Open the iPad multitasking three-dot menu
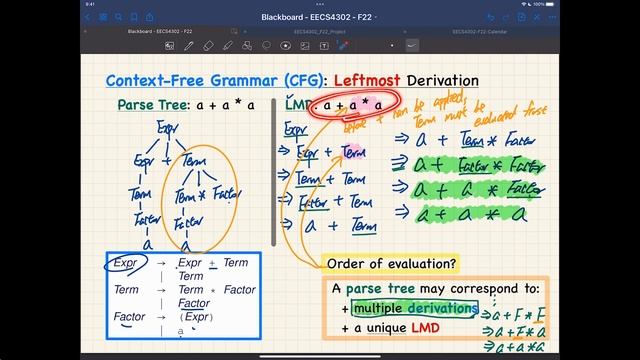This screenshot has height=360, width=640. pyautogui.click(x=320, y=4)
